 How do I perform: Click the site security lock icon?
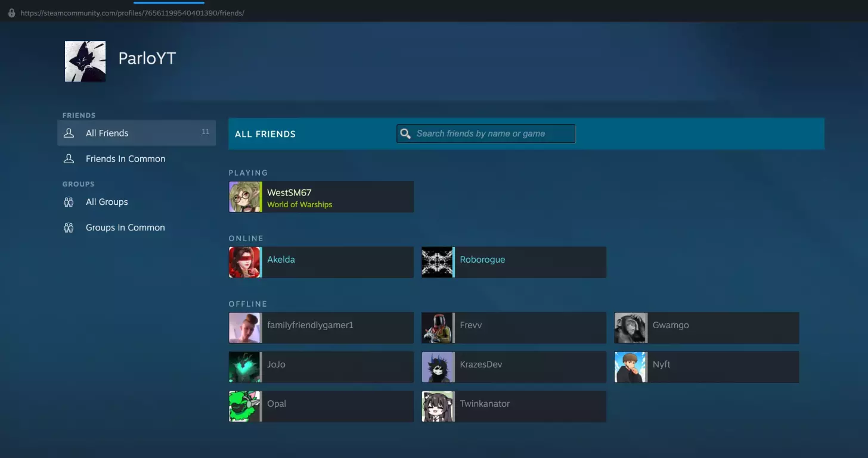pyautogui.click(x=11, y=13)
